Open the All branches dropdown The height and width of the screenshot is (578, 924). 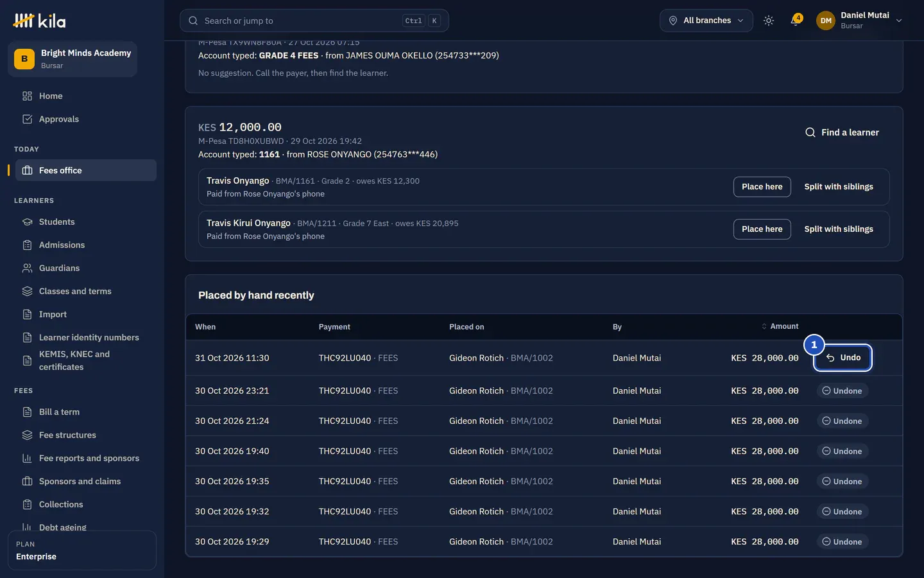click(706, 21)
